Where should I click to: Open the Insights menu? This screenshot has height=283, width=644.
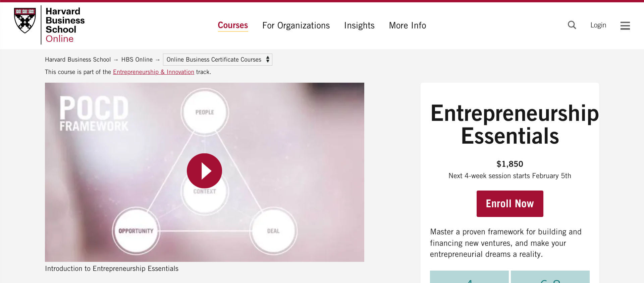coord(359,25)
